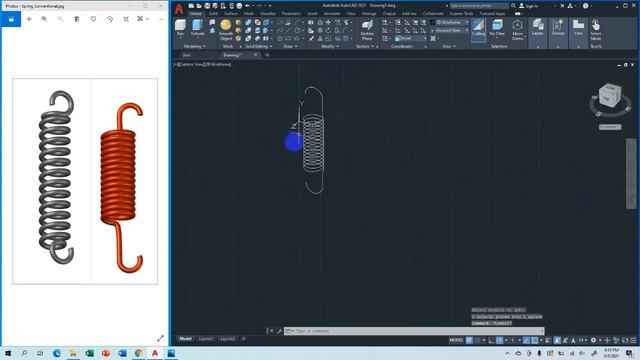Expand the Solid Editing panel flyout

coord(259,46)
